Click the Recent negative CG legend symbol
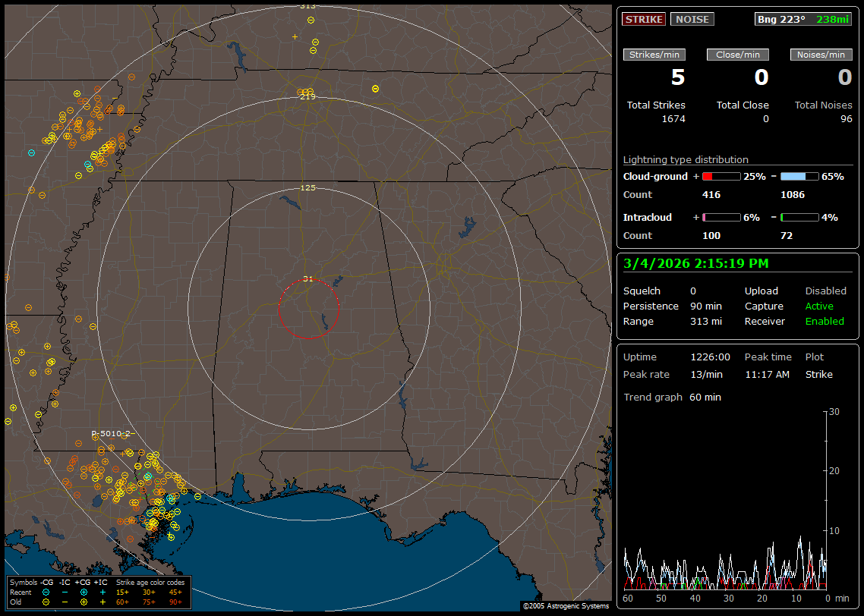This screenshot has width=864, height=616. [46, 592]
